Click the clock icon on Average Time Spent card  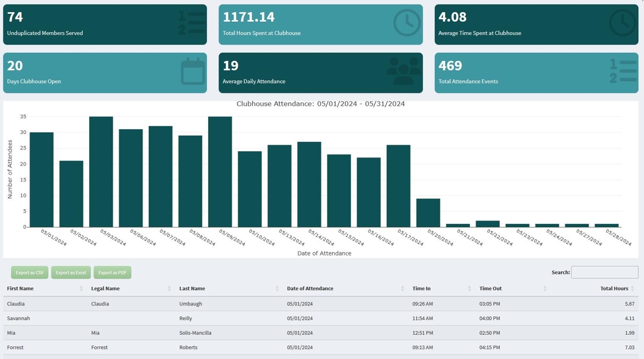click(623, 22)
